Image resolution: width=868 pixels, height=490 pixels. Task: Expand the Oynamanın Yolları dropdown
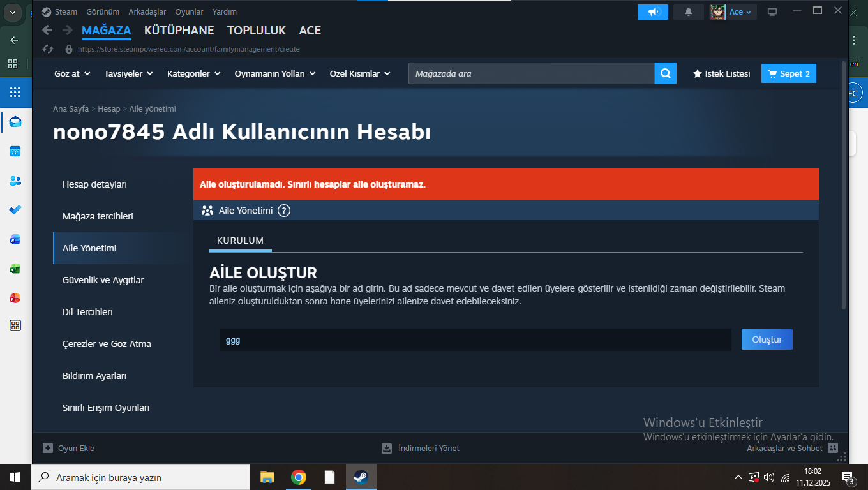click(275, 73)
